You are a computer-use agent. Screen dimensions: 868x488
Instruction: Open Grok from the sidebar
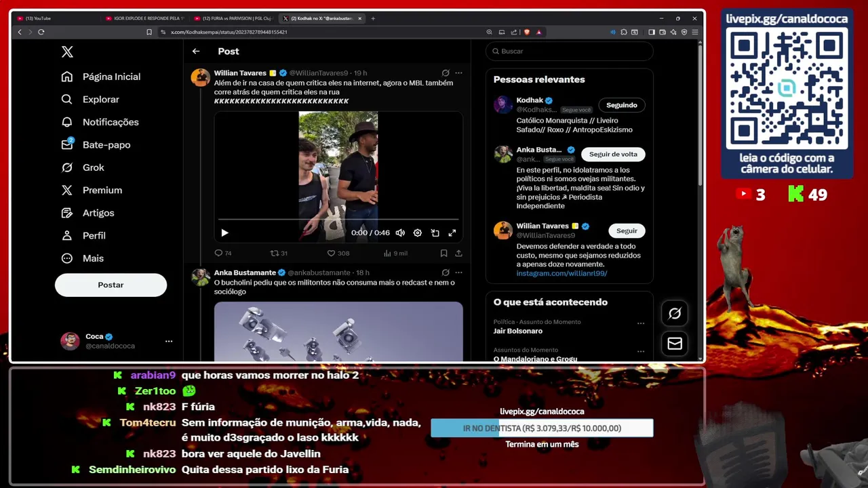(x=83, y=167)
